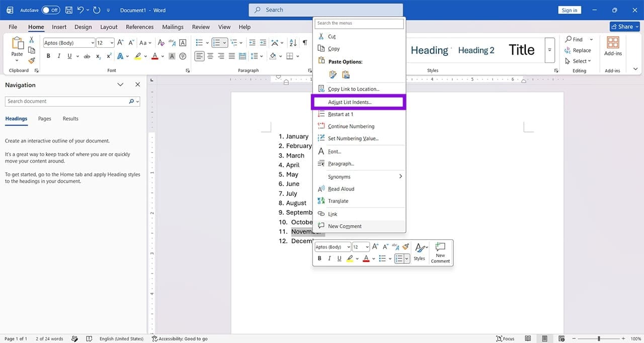Screen dimensions: 644x343
Task: Expand the Styles gallery more arrow
Action: (x=550, y=50)
